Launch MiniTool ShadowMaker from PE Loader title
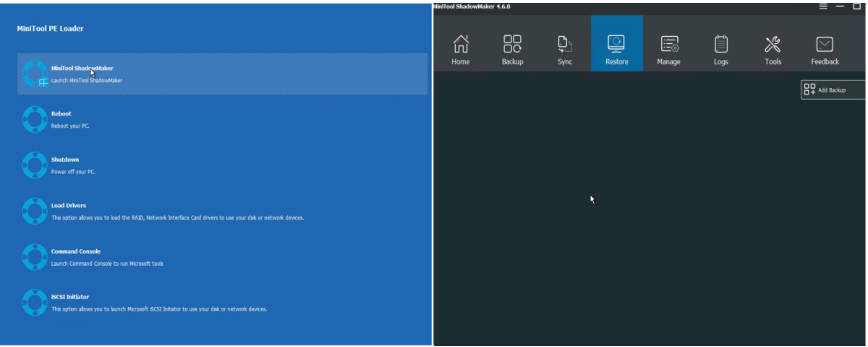The image size is (868, 347). point(82,68)
